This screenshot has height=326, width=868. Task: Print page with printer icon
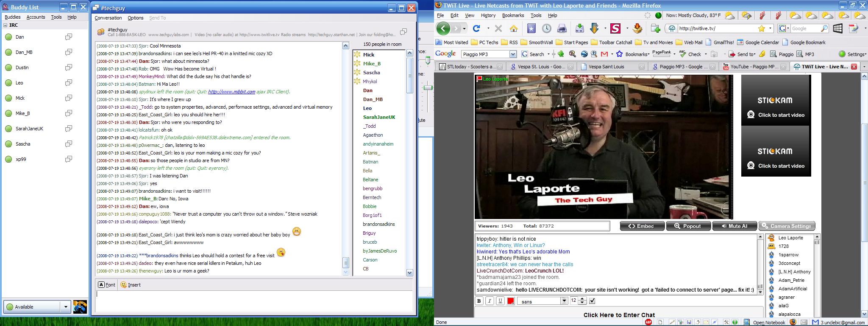(562, 28)
